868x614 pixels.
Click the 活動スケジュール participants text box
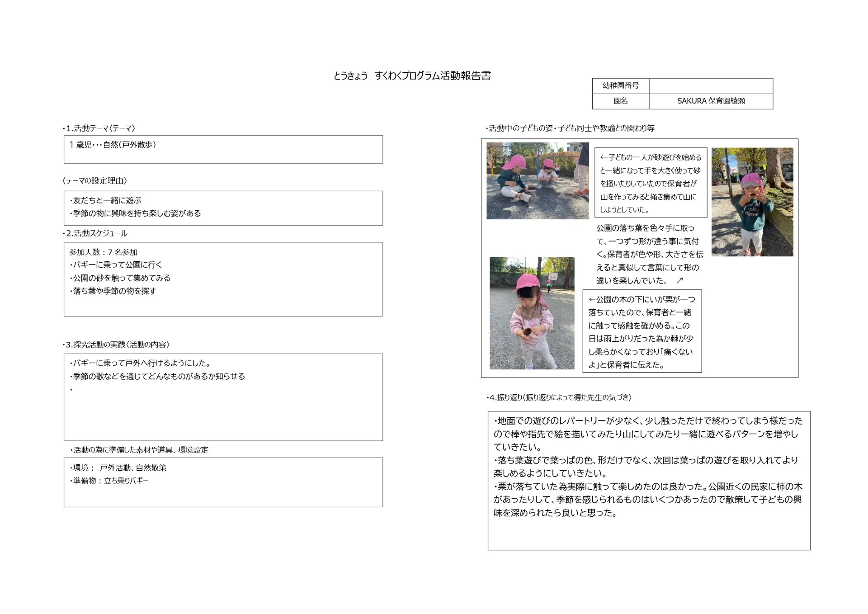223,279
